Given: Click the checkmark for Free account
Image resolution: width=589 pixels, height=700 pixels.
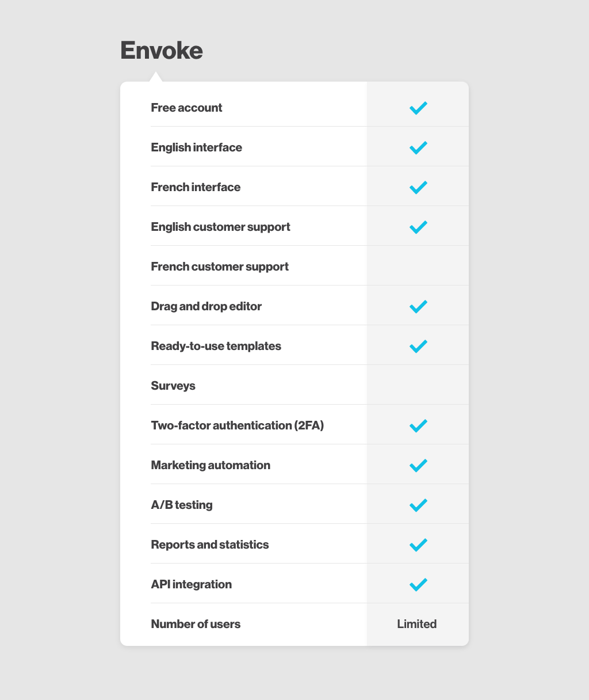Looking at the screenshot, I should click(418, 108).
